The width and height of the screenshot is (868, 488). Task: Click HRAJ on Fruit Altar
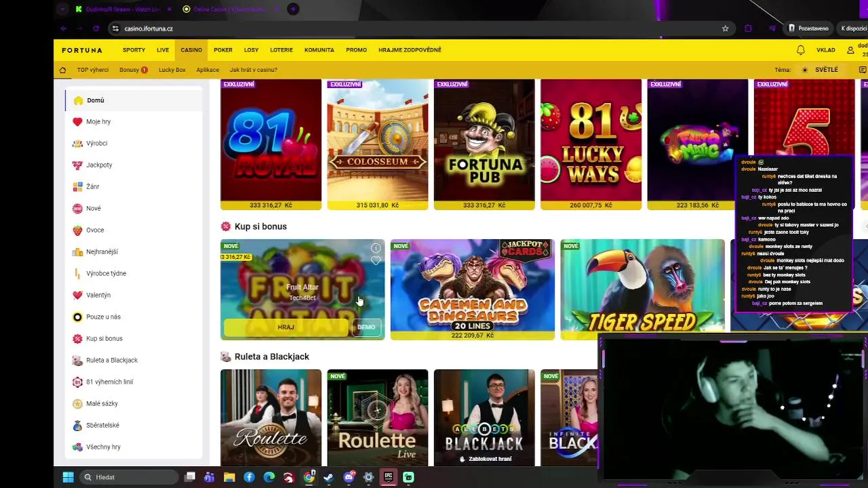tap(285, 327)
